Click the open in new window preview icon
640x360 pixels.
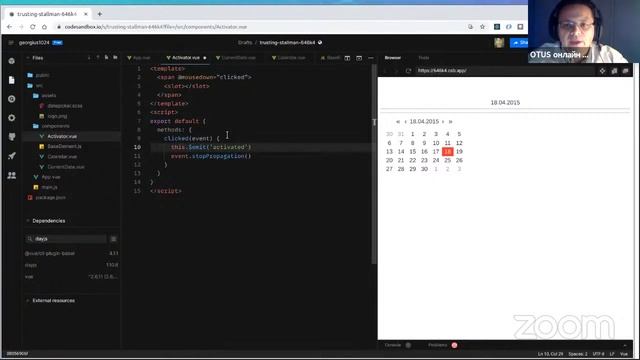pyautogui.click(x=614, y=71)
